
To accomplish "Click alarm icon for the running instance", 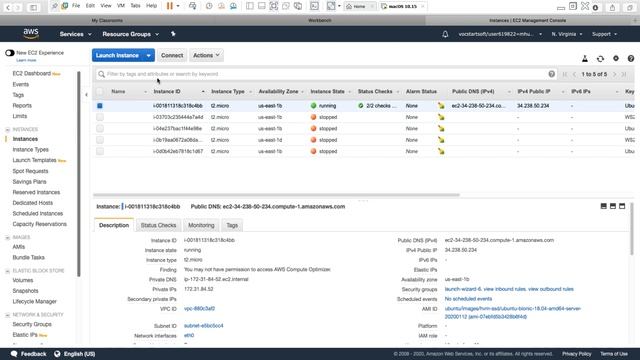I will 441,106.
